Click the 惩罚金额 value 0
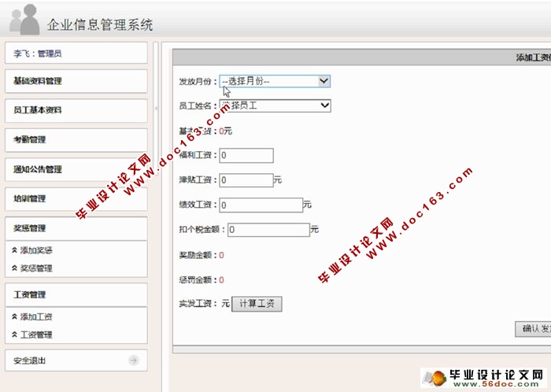 click(221, 280)
